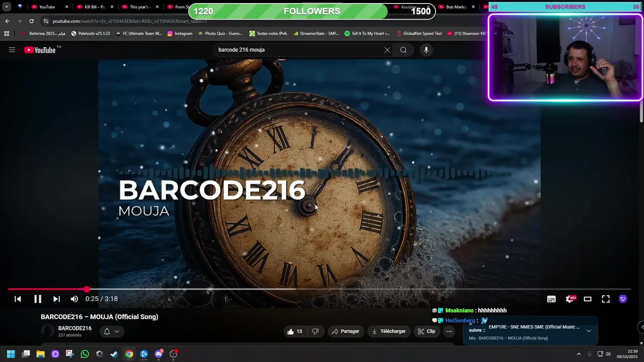This screenshot has width=644, height=362.
Task: Open the Snipping Tool taskbar icon
Action: 69,354
